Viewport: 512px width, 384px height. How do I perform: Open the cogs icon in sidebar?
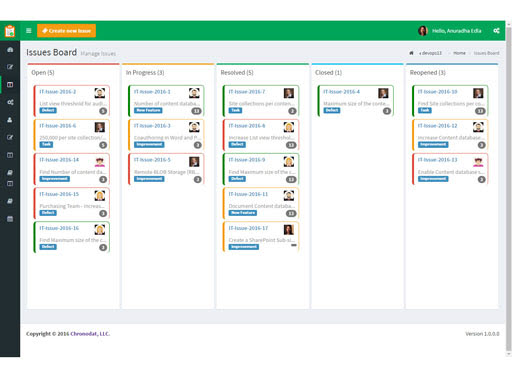tap(10, 102)
